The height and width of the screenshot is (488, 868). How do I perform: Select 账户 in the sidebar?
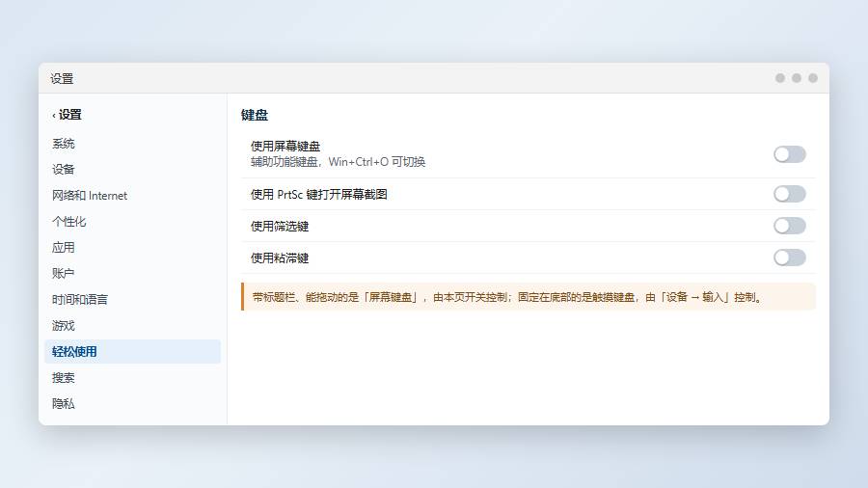pos(132,273)
